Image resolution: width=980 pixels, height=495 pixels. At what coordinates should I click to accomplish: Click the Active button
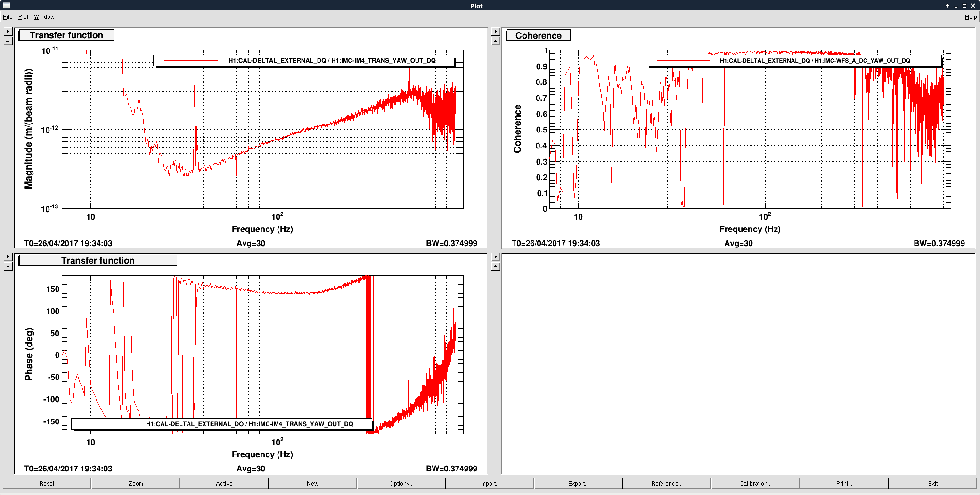click(x=224, y=483)
